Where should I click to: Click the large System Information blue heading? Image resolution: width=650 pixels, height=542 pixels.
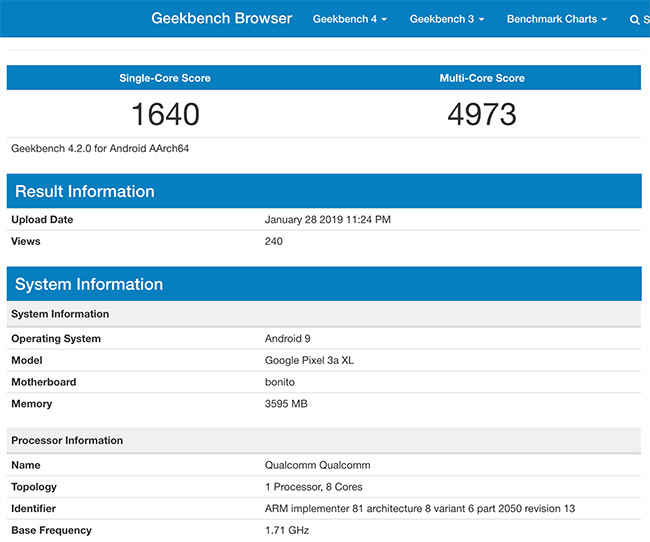[x=89, y=284]
